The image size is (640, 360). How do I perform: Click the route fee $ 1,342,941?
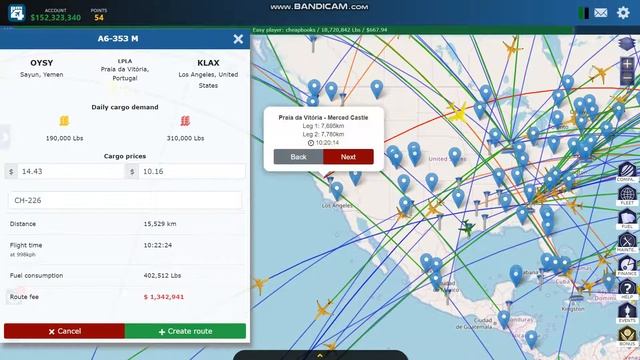click(164, 297)
